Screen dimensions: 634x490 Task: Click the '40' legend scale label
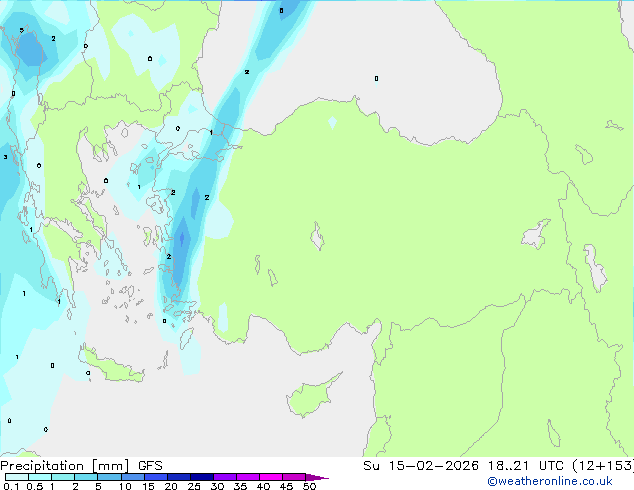tap(263, 486)
